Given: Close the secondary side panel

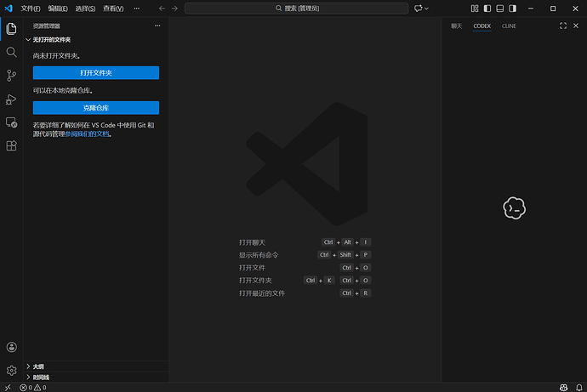Looking at the screenshot, I should tap(576, 26).
